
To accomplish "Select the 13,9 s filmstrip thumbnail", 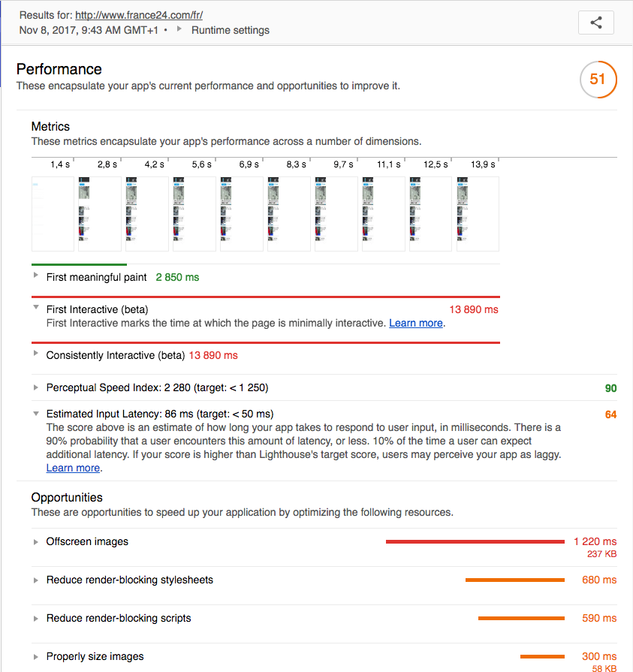I will coord(478,214).
